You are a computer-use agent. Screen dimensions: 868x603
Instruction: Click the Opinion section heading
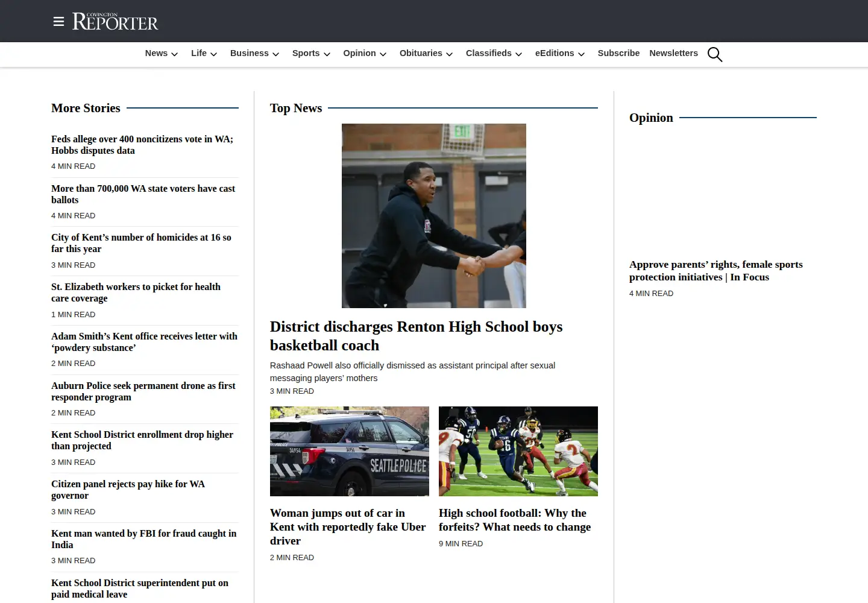[x=651, y=118]
